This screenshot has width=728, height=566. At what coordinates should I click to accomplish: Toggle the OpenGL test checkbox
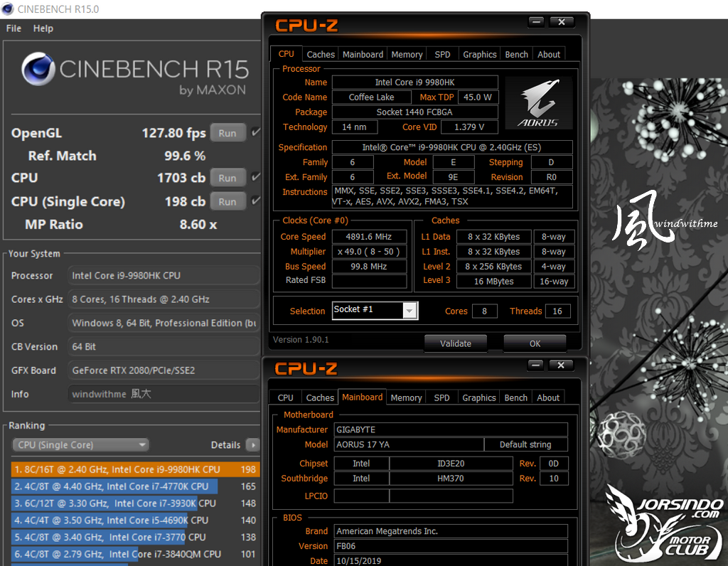click(255, 132)
